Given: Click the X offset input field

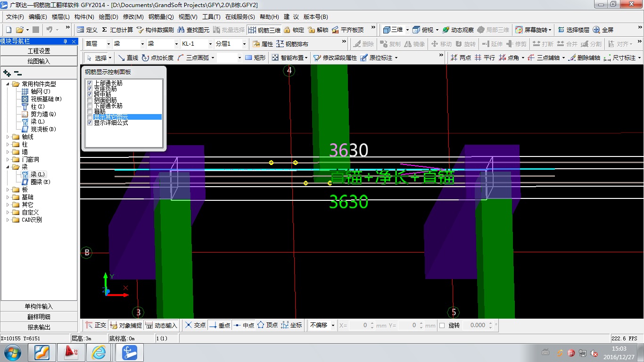Looking at the screenshot, I should pyautogui.click(x=358, y=325).
